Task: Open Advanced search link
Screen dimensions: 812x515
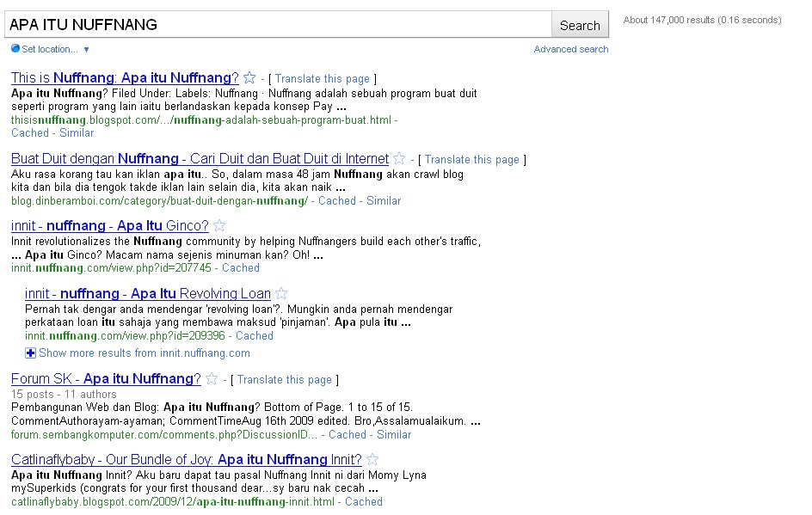Action: click(571, 49)
